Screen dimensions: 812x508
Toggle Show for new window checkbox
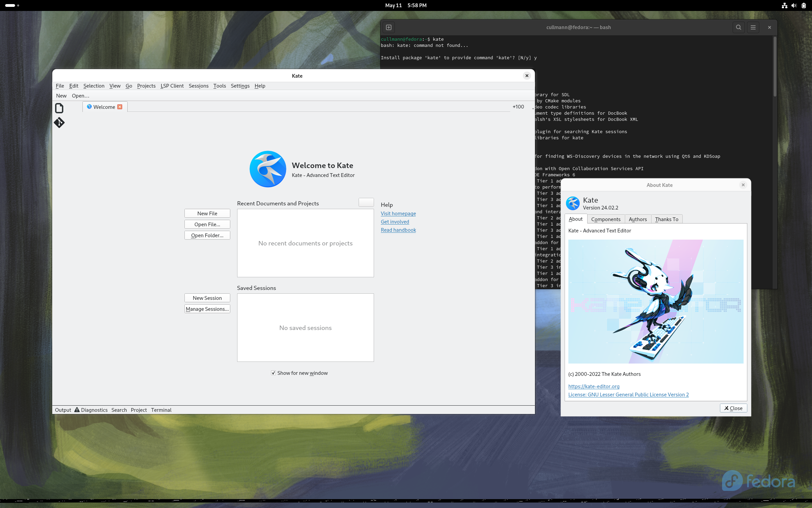coord(273,373)
